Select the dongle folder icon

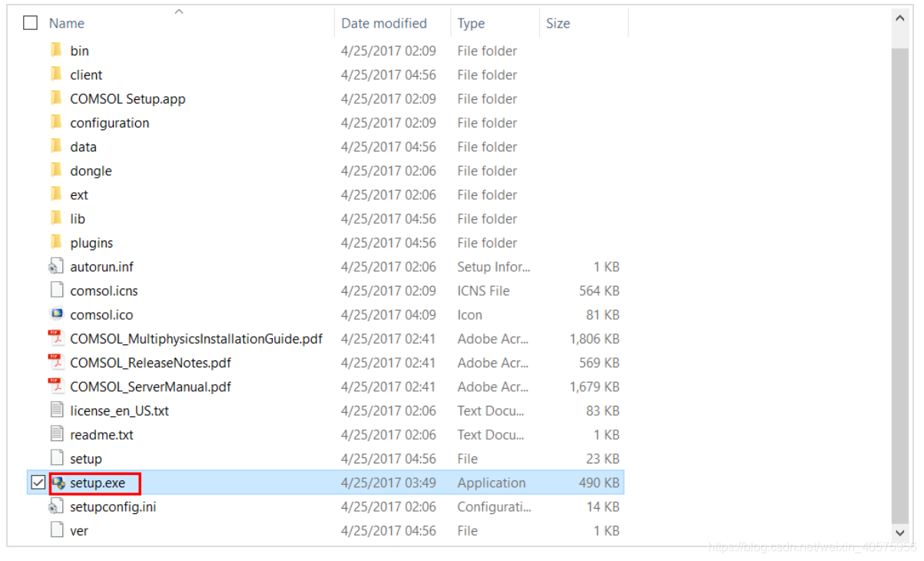pos(56,171)
